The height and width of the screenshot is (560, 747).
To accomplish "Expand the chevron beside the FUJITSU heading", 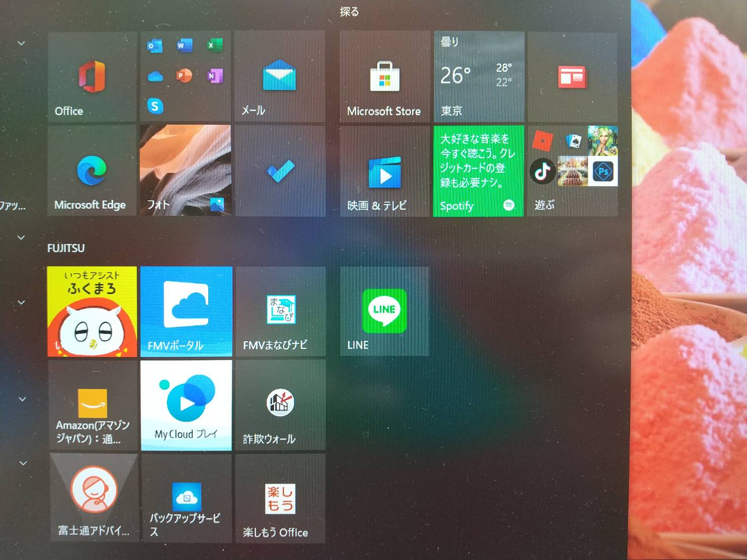I will 21,237.
